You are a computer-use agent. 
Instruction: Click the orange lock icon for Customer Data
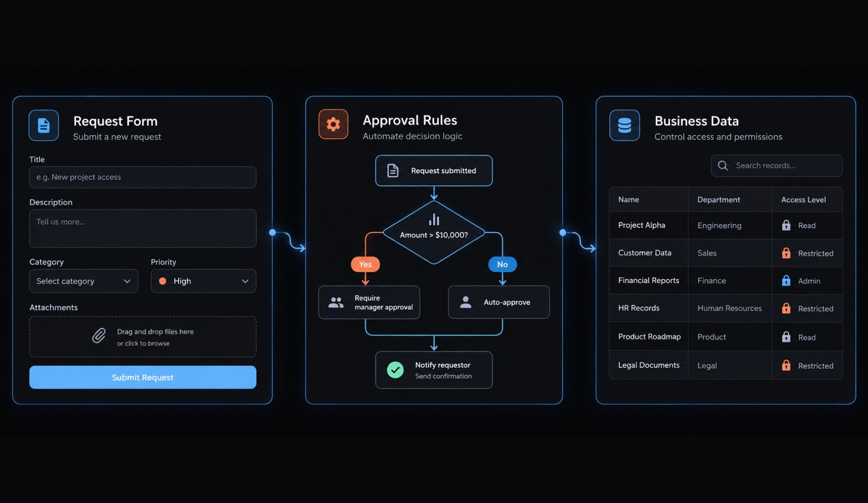[x=786, y=253]
